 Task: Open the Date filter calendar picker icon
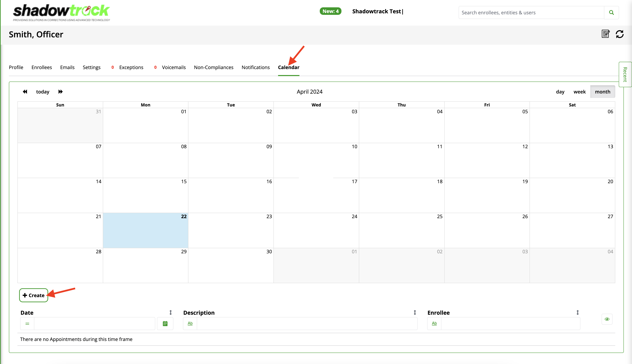pyautogui.click(x=165, y=324)
